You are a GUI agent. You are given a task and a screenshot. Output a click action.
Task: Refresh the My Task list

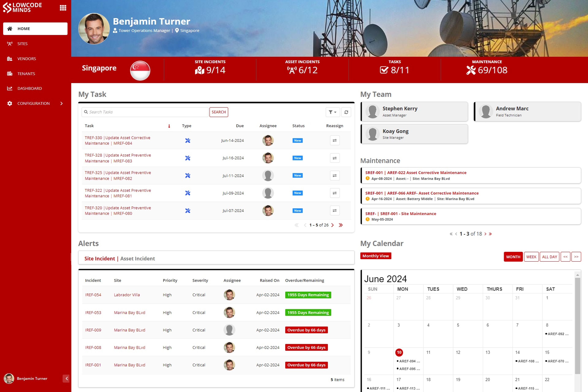(x=346, y=112)
